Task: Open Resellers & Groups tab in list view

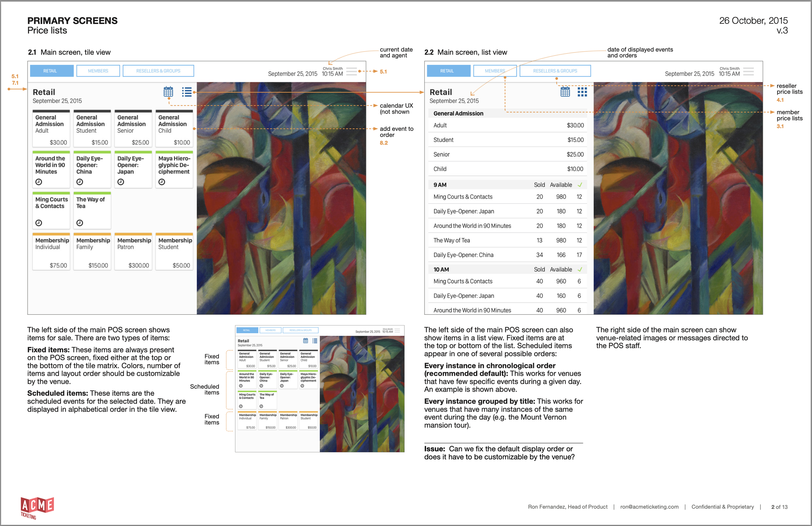Action: click(555, 71)
